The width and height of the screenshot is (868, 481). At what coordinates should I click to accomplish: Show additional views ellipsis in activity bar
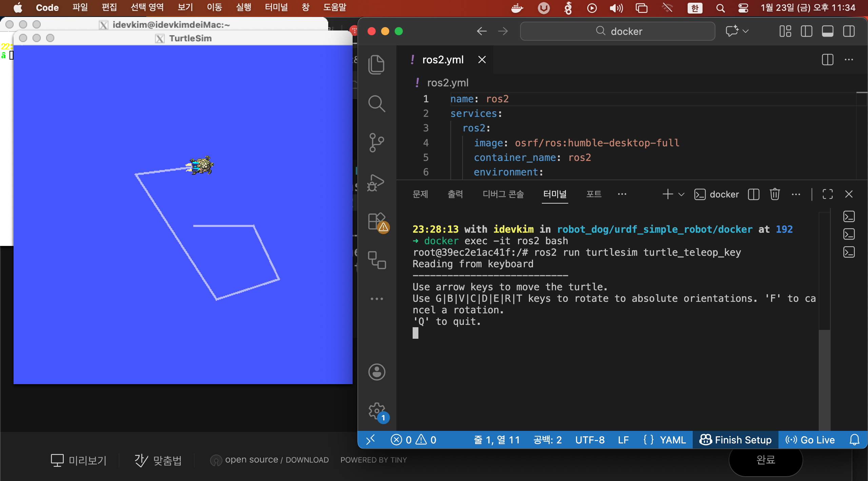377,299
